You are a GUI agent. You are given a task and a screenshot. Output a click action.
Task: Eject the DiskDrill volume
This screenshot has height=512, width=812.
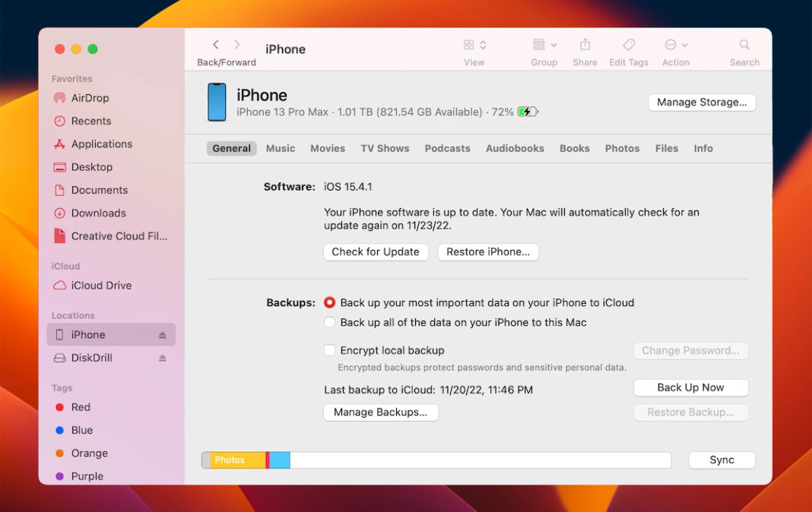[162, 358]
